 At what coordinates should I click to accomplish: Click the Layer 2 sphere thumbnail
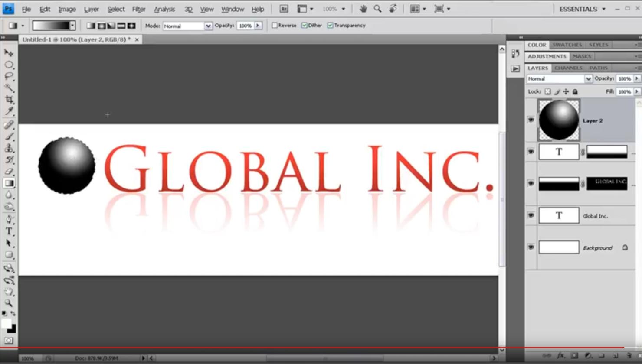tap(558, 120)
